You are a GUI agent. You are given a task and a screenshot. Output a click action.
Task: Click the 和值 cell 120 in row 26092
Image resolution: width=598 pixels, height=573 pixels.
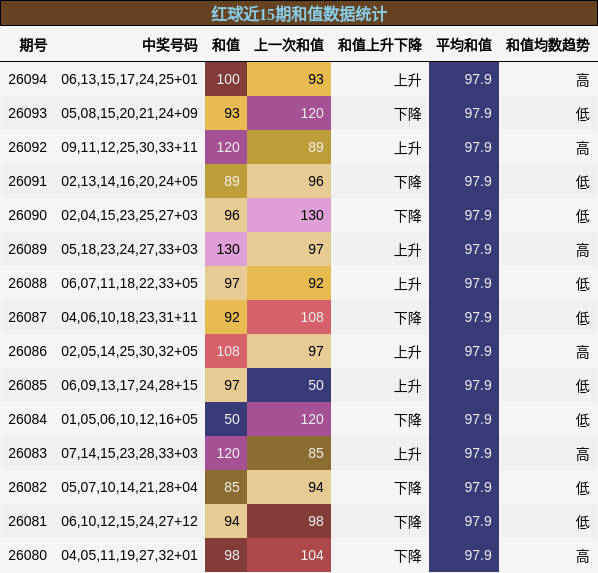click(x=226, y=147)
